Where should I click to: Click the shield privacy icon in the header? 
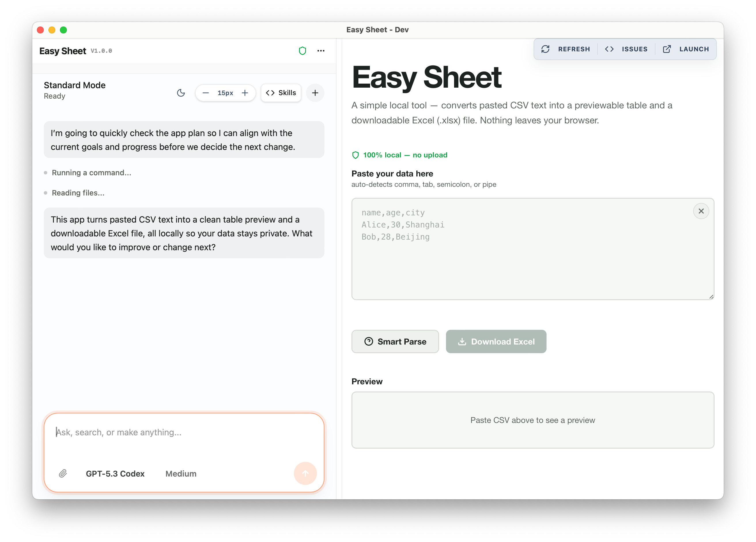pyautogui.click(x=302, y=51)
